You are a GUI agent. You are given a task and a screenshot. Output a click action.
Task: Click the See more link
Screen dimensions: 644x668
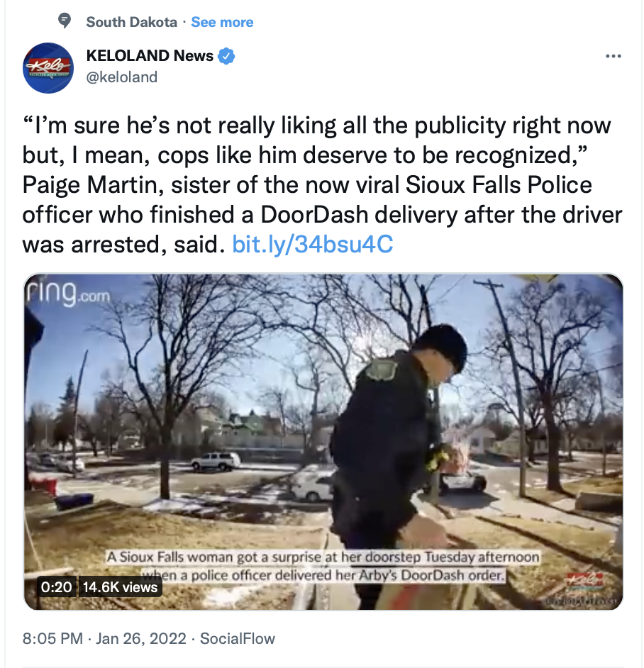(x=222, y=22)
